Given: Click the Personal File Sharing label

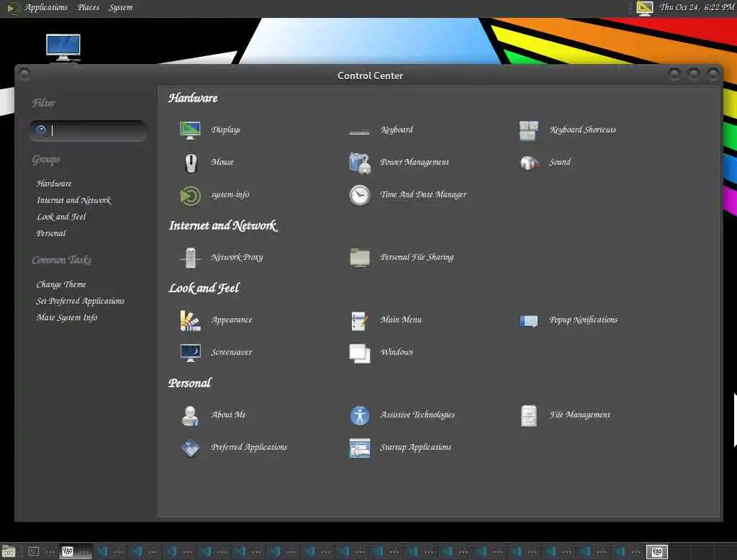Looking at the screenshot, I should pyautogui.click(x=417, y=257).
